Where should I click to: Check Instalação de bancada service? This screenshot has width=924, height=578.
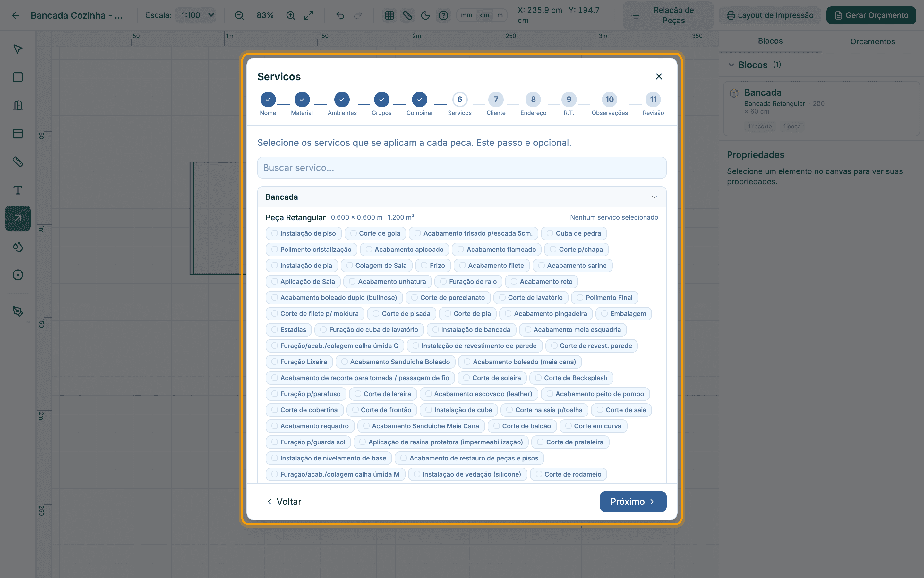[471, 329]
